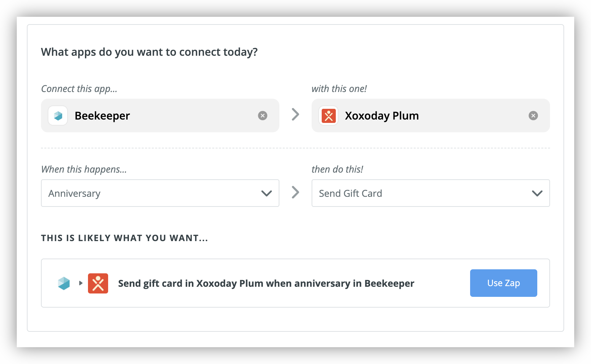Click the Use Zap button

[x=504, y=283]
